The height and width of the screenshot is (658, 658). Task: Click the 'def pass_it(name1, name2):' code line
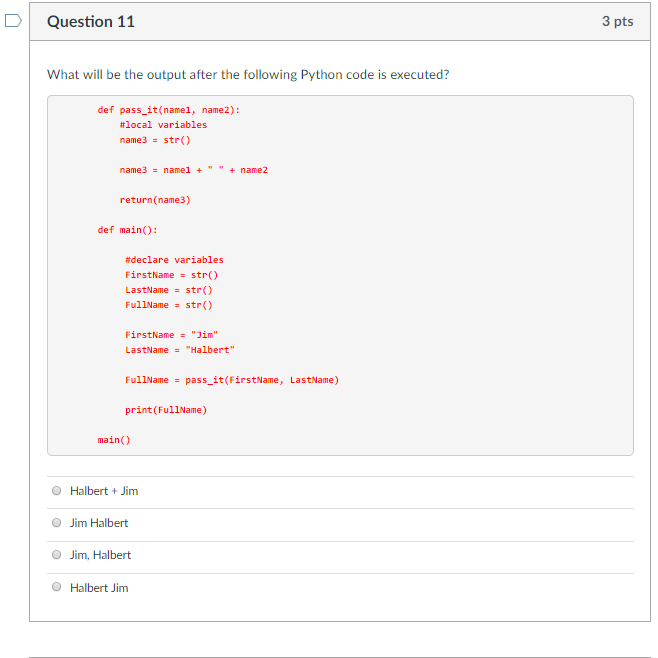coord(169,110)
